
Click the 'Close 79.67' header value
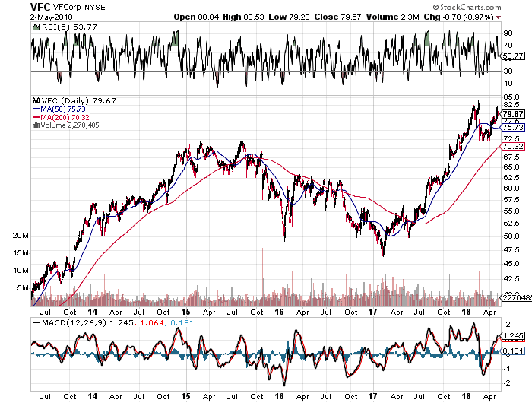coord(337,17)
